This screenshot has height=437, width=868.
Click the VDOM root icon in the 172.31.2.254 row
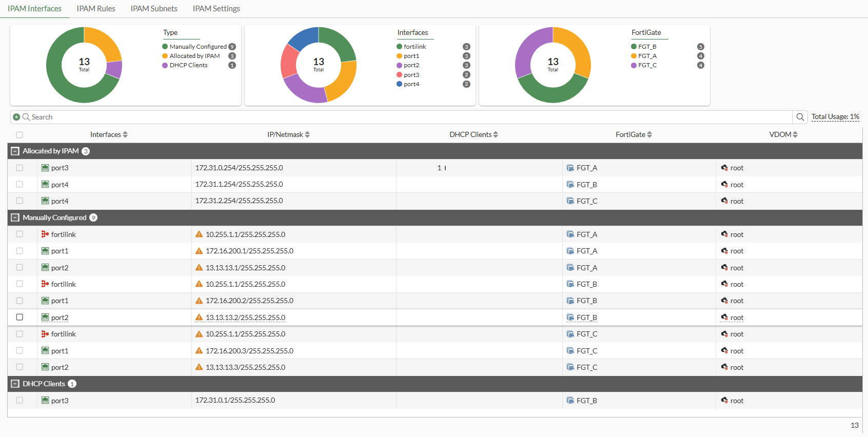724,201
